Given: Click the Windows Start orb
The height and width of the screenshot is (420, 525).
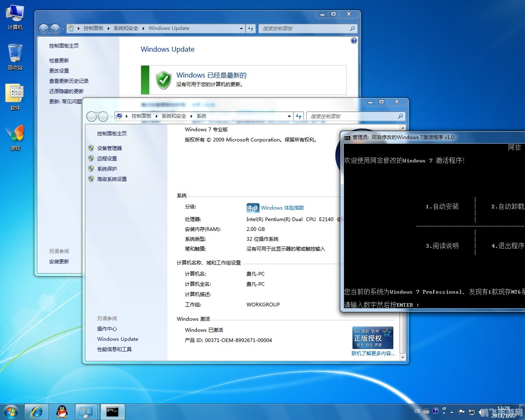Looking at the screenshot, I should click(x=10, y=411).
